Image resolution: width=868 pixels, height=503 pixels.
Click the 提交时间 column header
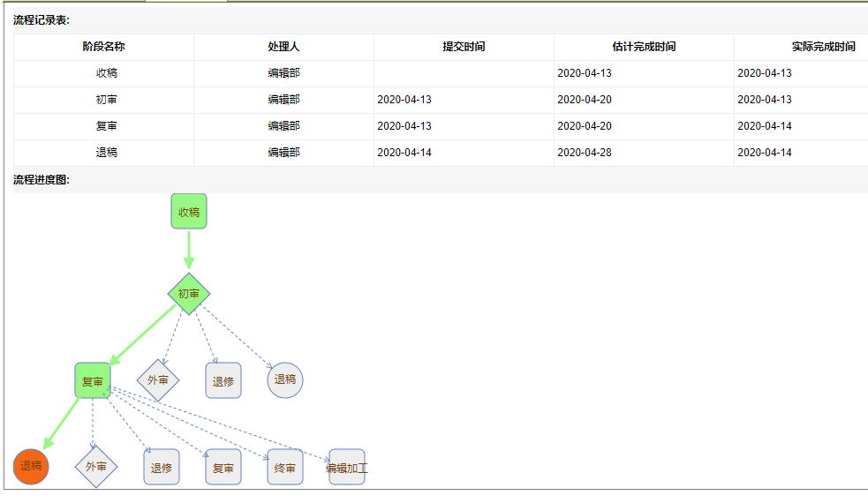coord(464,47)
